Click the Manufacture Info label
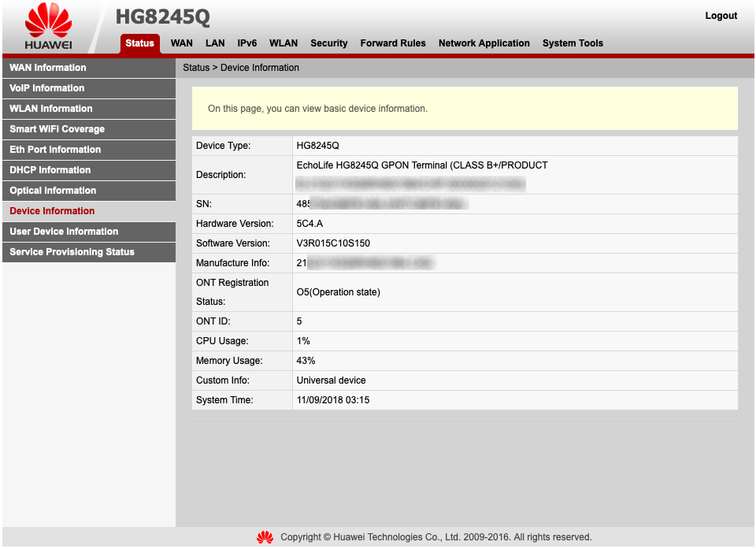The height and width of the screenshot is (549, 756). point(232,263)
